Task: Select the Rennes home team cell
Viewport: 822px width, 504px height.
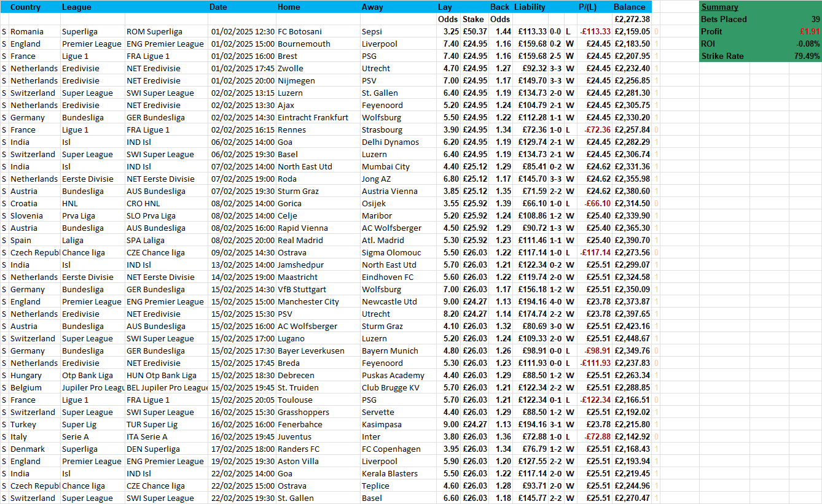Action: (318, 130)
